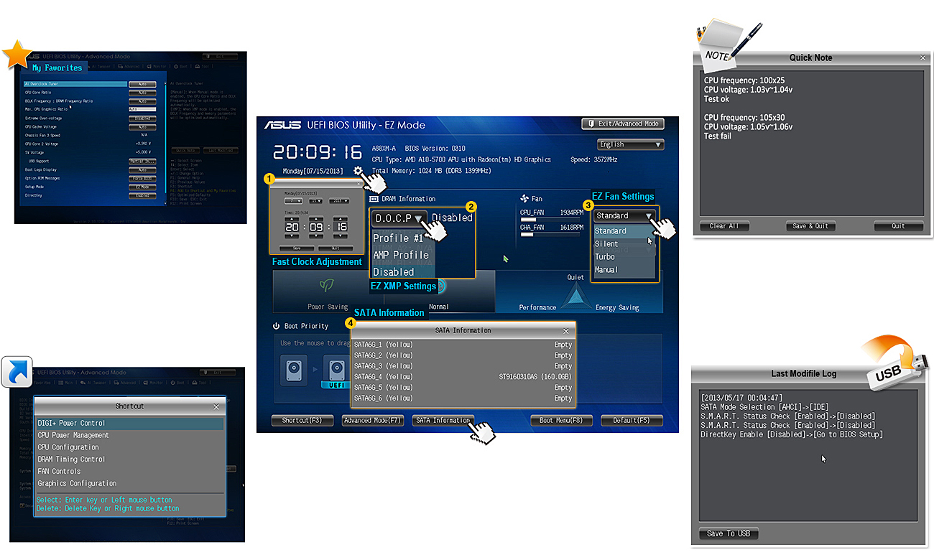Select Normal performance mode
Viewport: 934px width, 560px height.
click(x=438, y=307)
